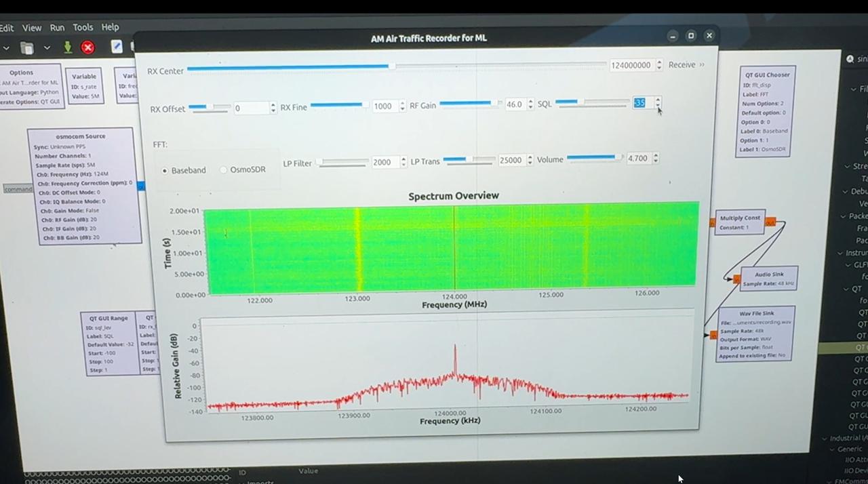Click the RX Offset slider
868x484 pixels.
pyautogui.click(x=210, y=108)
